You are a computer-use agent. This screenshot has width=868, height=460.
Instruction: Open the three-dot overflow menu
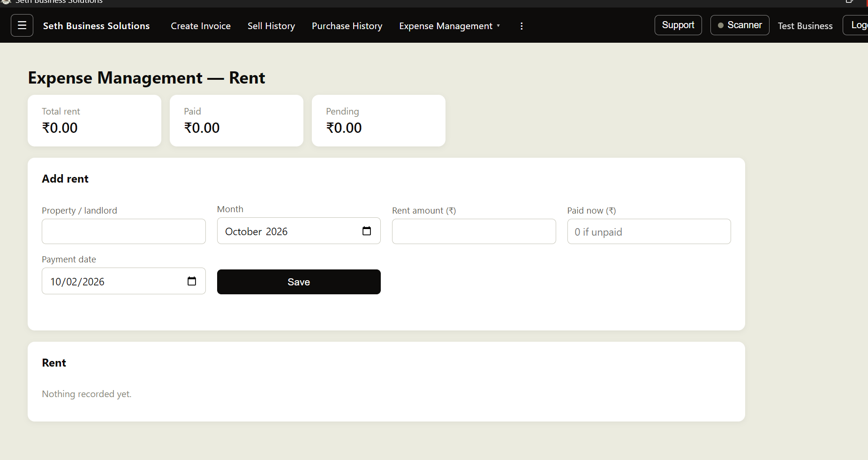521,26
